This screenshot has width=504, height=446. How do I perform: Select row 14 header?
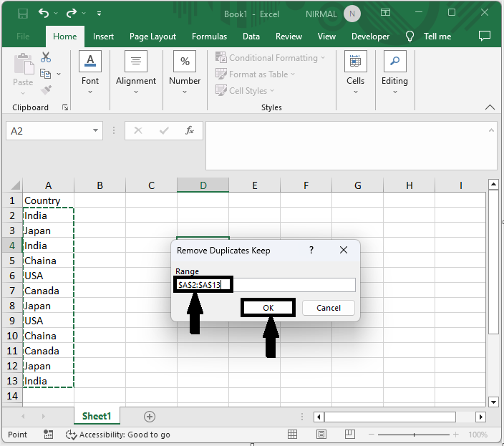point(12,396)
